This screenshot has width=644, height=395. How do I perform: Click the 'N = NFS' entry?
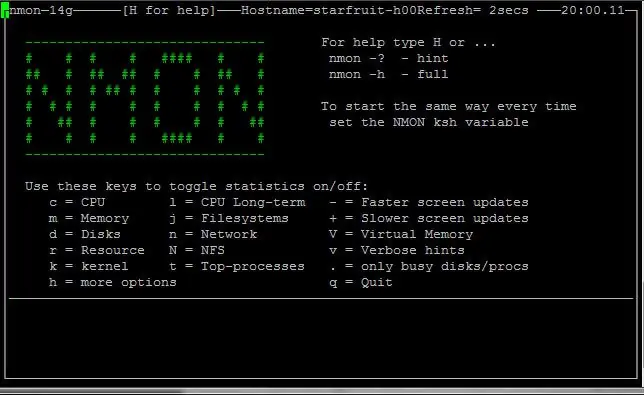197,250
